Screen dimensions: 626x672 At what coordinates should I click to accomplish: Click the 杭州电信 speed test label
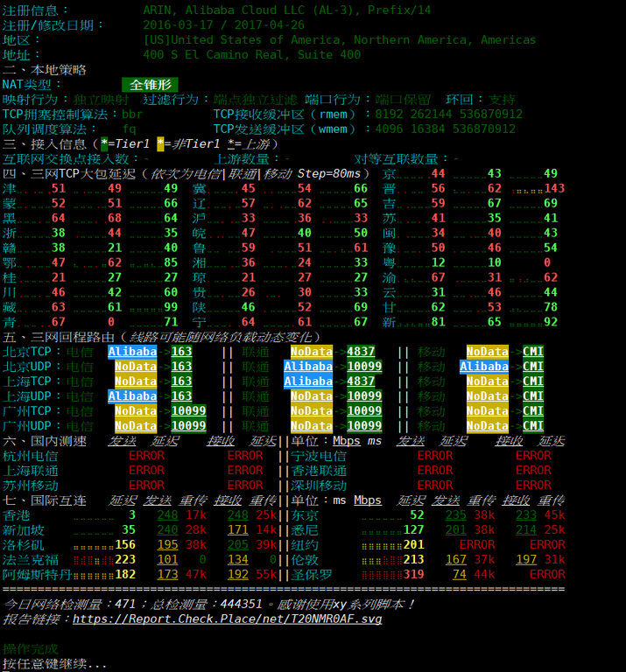click(31, 456)
